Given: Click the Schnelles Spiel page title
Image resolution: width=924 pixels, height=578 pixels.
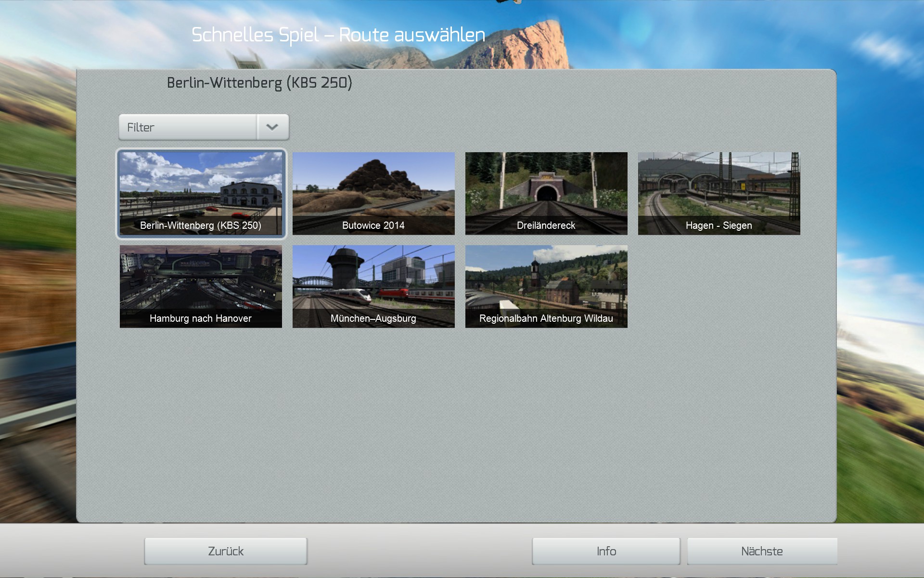Looking at the screenshot, I should 338,35.
